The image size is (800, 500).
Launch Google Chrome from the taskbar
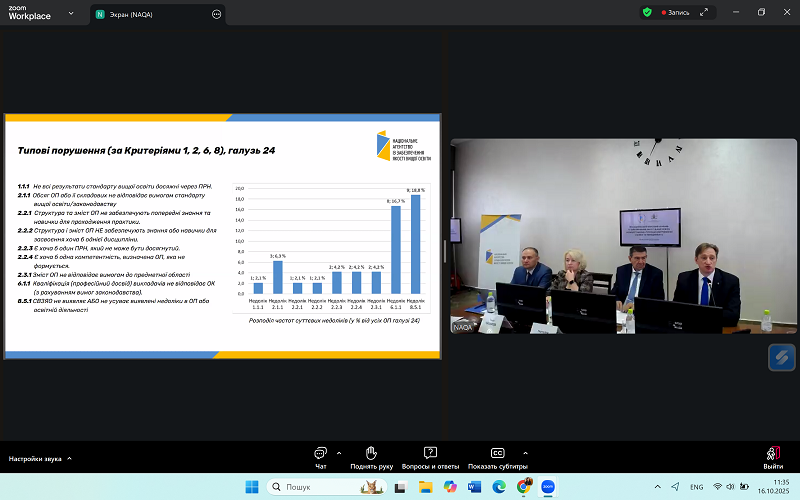pos(524,487)
